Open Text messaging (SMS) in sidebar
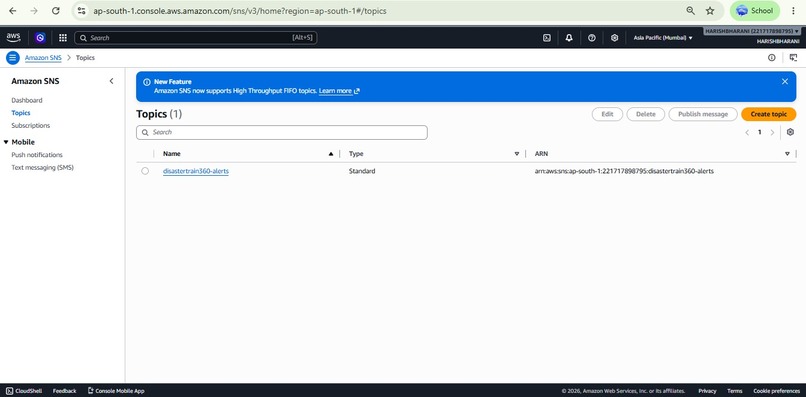This screenshot has width=806, height=397. (43, 168)
